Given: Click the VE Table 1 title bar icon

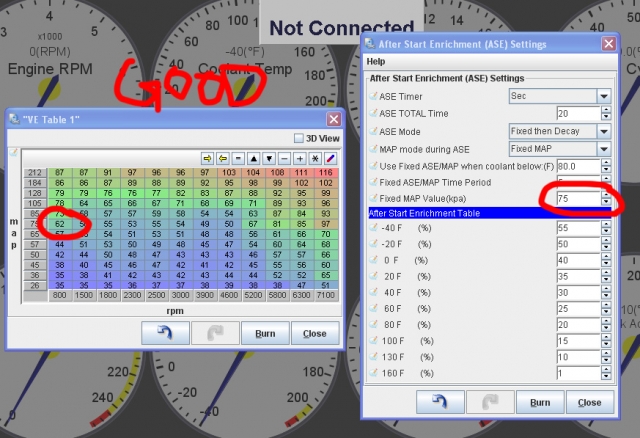Looking at the screenshot, I should [14, 119].
